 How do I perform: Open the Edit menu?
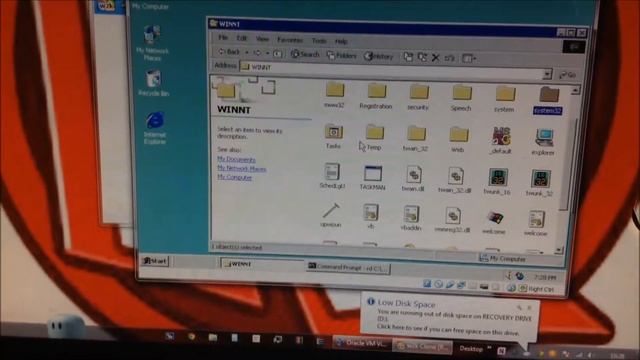point(242,38)
